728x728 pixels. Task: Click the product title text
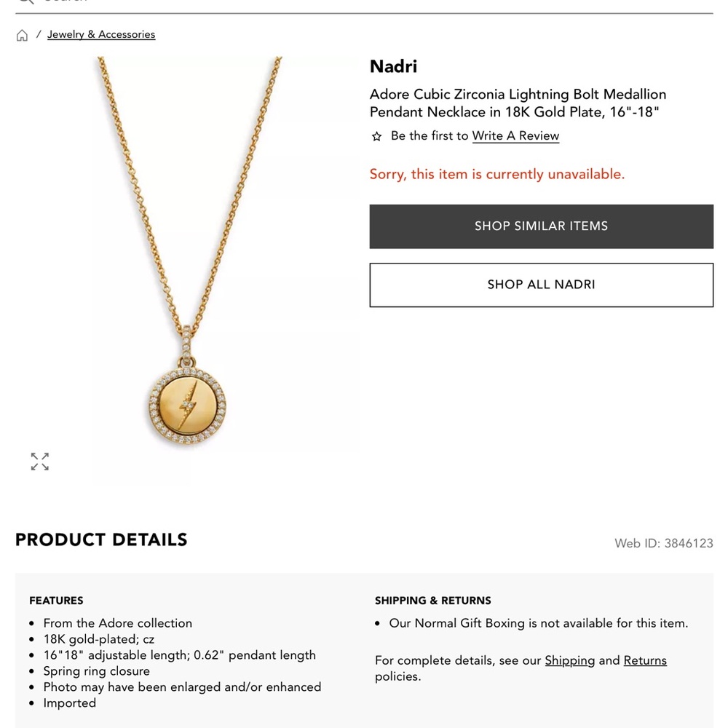coord(517,103)
